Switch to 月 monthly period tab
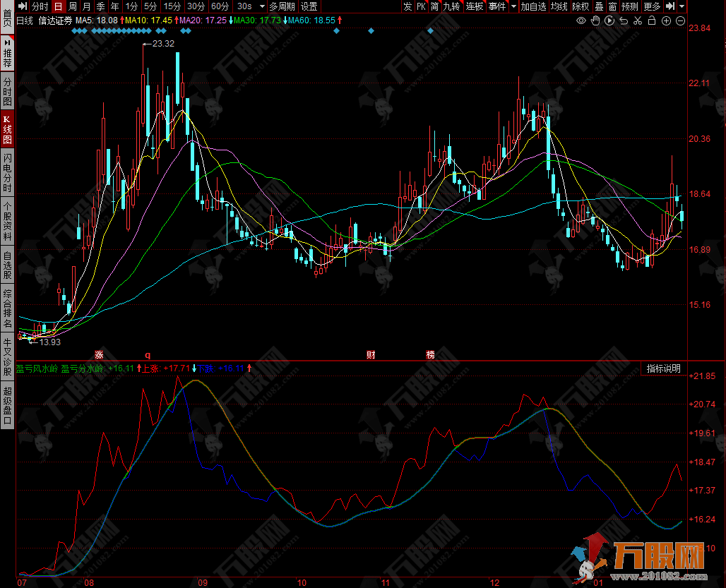The height and width of the screenshot is (588, 726). (87, 6)
